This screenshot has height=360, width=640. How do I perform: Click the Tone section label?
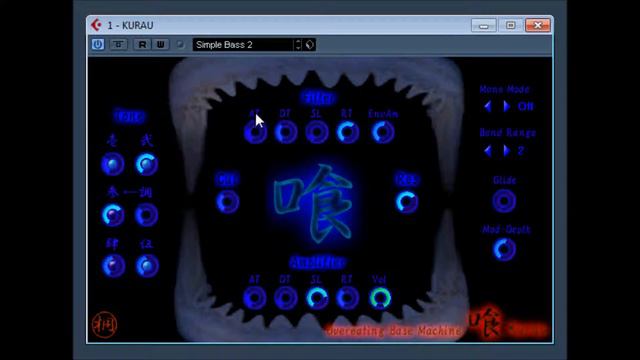(x=129, y=117)
